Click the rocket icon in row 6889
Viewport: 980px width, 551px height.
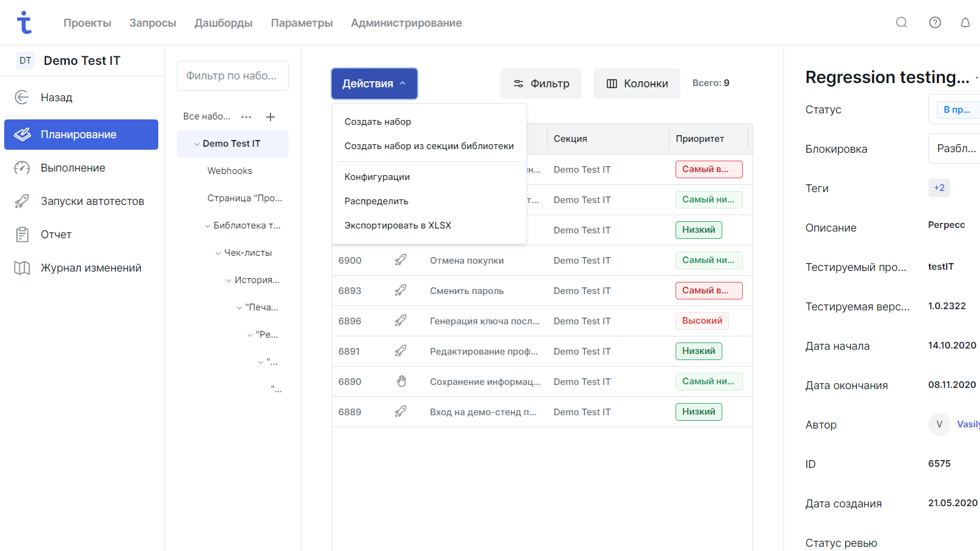click(x=401, y=412)
